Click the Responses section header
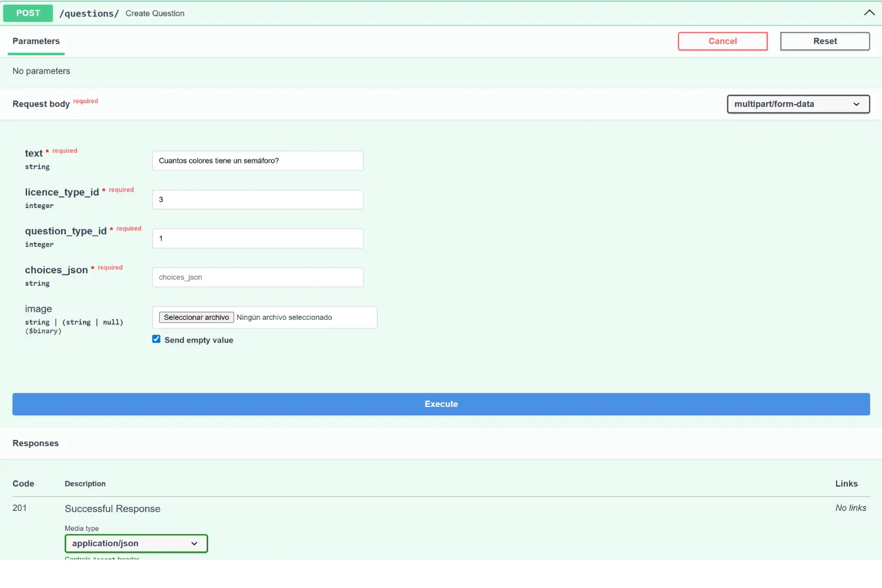This screenshot has height=588, width=882. [x=35, y=443]
